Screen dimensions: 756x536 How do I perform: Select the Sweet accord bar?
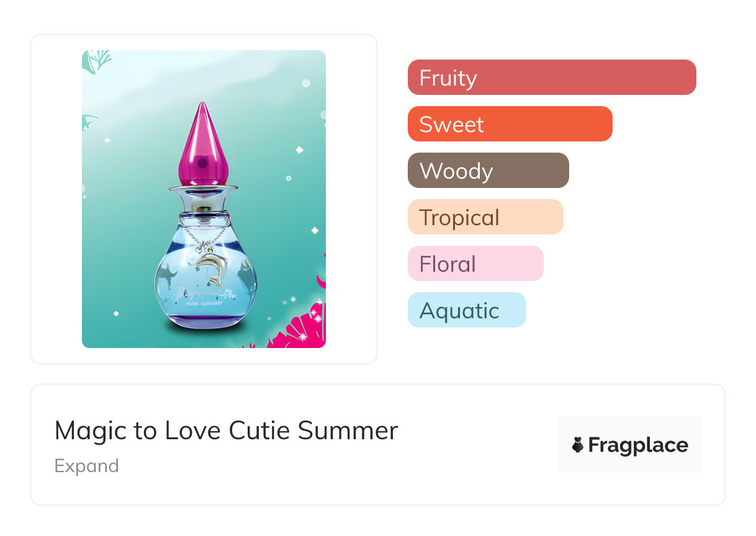coord(510,124)
